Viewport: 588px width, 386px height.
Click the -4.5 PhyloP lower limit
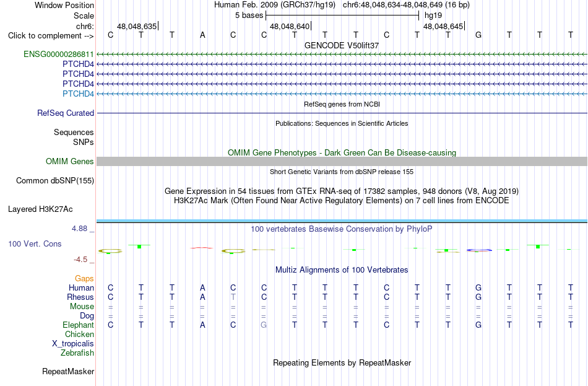tap(80, 260)
